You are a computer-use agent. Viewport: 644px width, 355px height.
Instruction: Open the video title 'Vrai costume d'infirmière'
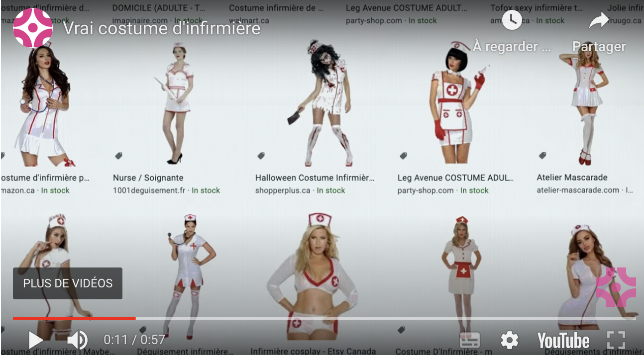click(x=162, y=28)
